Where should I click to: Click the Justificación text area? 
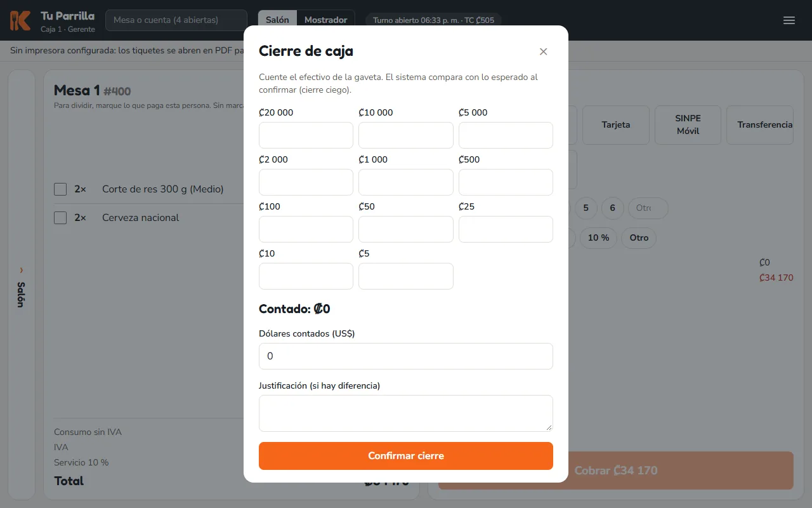(x=406, y=413)
